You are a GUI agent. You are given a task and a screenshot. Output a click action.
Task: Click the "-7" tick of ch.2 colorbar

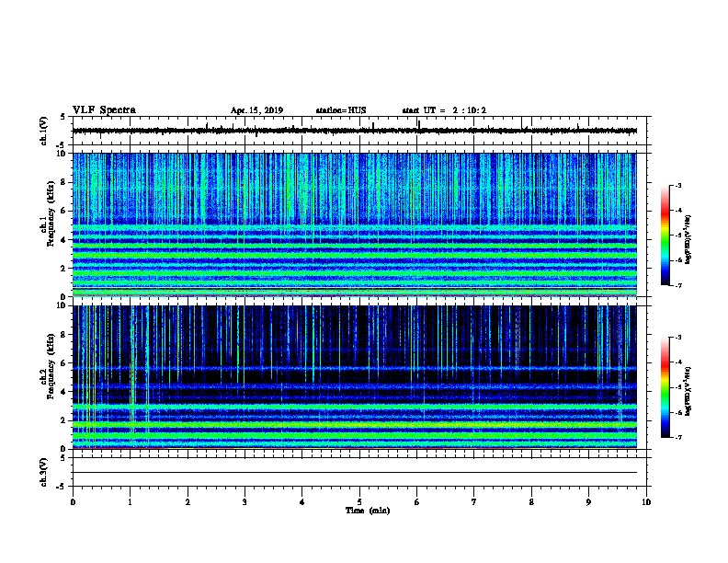[x=677, y=438]
